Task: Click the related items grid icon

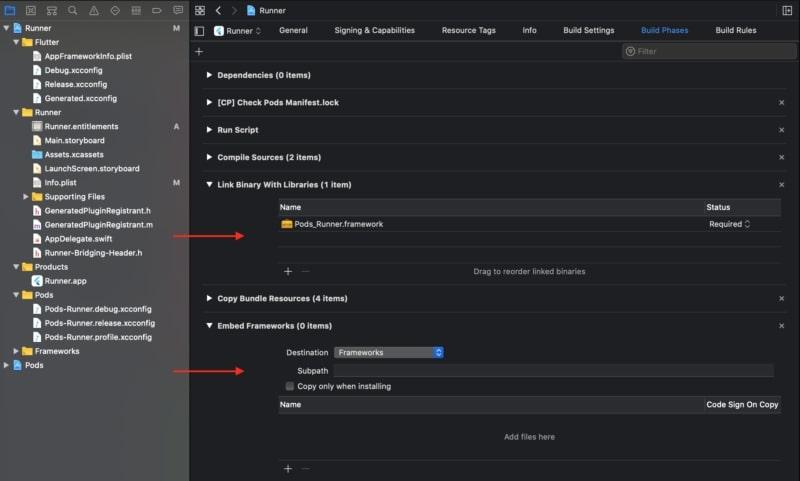Action: tap(200, 10)
